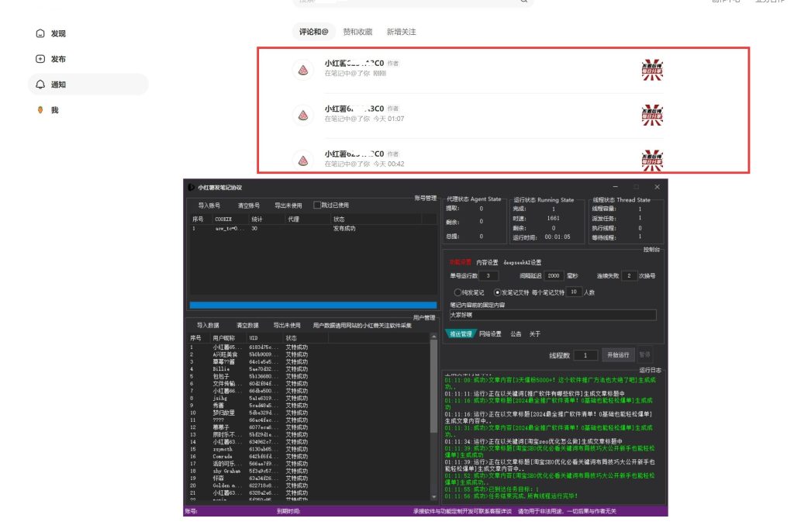Click the watermelon avatar of the first notification
Viewport: 794px width, 532px height.
(303, 69)
